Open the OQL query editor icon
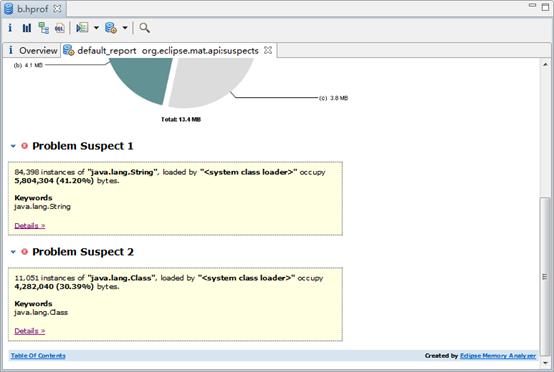Image resolution: width=554 pixels, height=372 pixels. coord(60,28)
